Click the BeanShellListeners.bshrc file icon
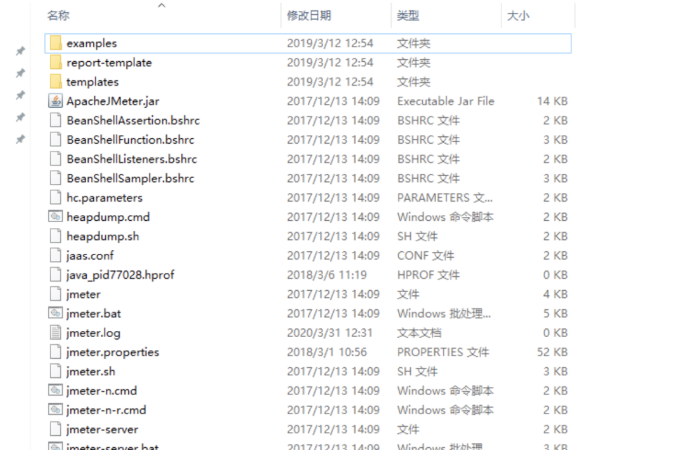The image size is (682, 450). click(55, 159)
